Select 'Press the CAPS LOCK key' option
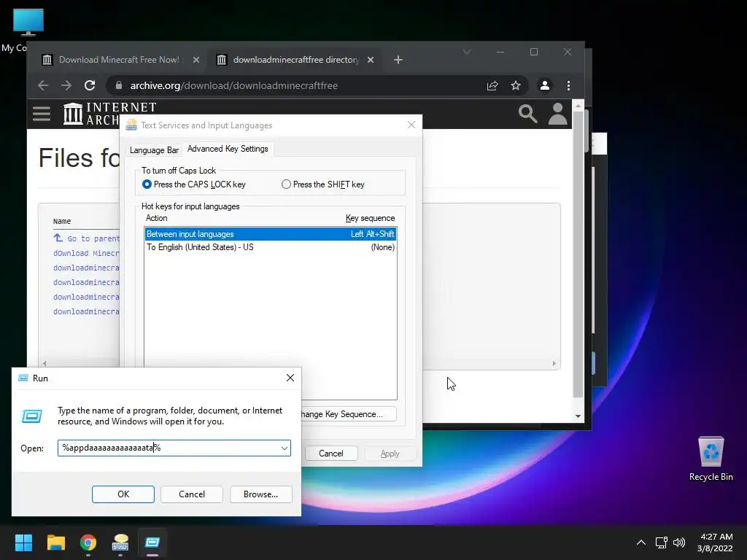 [x=194, y=184]
